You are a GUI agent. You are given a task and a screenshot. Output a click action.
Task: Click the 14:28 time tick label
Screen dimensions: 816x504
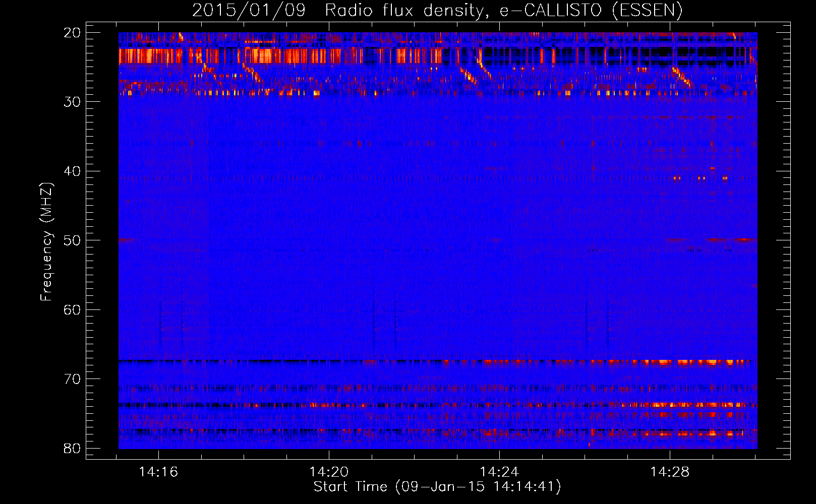[670, 472]
